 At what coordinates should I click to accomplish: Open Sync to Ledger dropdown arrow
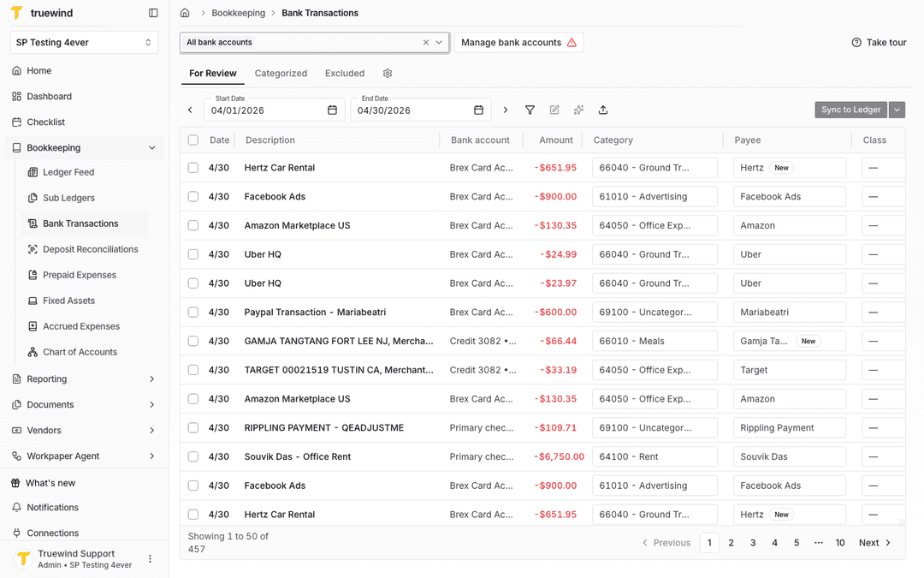[x=897, y=110]
